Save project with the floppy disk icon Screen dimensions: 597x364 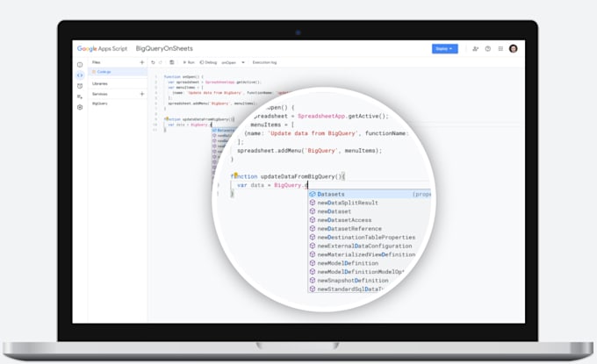[x=172, y=62]
